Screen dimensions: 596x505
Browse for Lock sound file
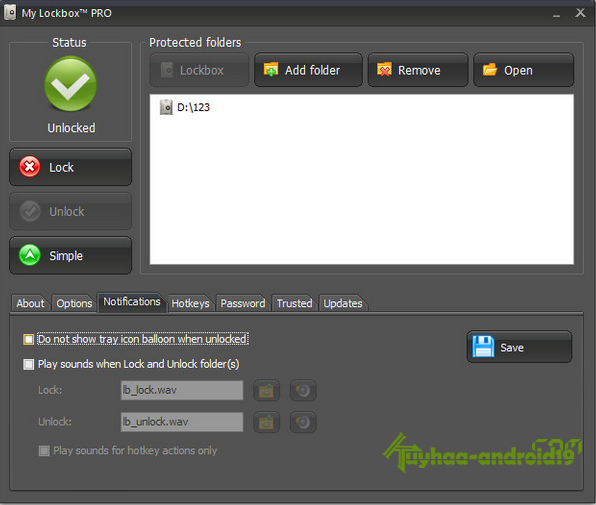pyautogui.click(x=266, y=390)
